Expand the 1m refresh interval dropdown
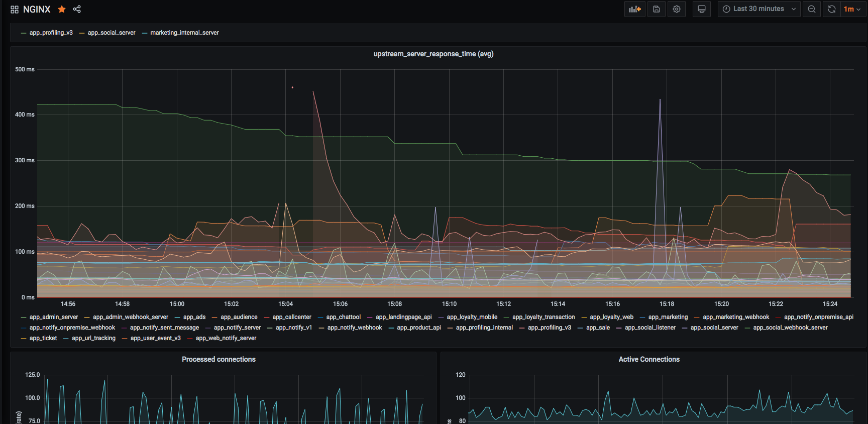This screenshot has height=424, width=868. (852, 9)
